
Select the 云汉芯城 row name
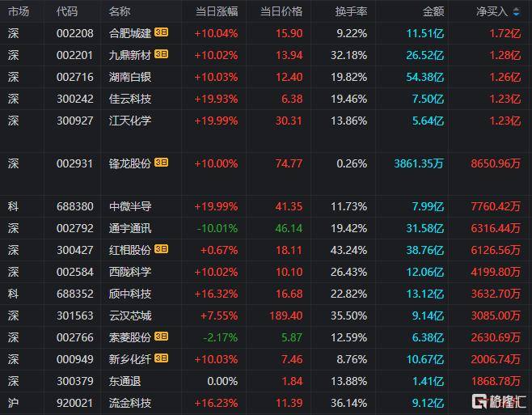tap(129, 315)
